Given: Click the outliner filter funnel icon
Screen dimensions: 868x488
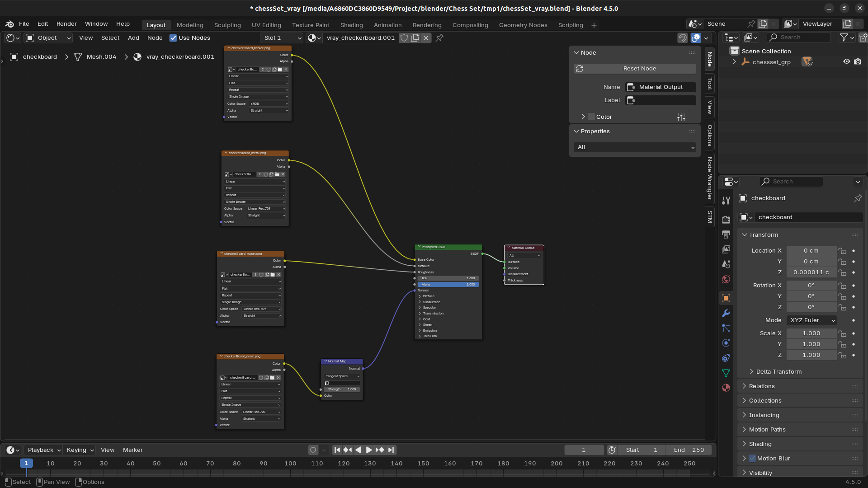Looking at the screenshot, I should tap(844, 38).
